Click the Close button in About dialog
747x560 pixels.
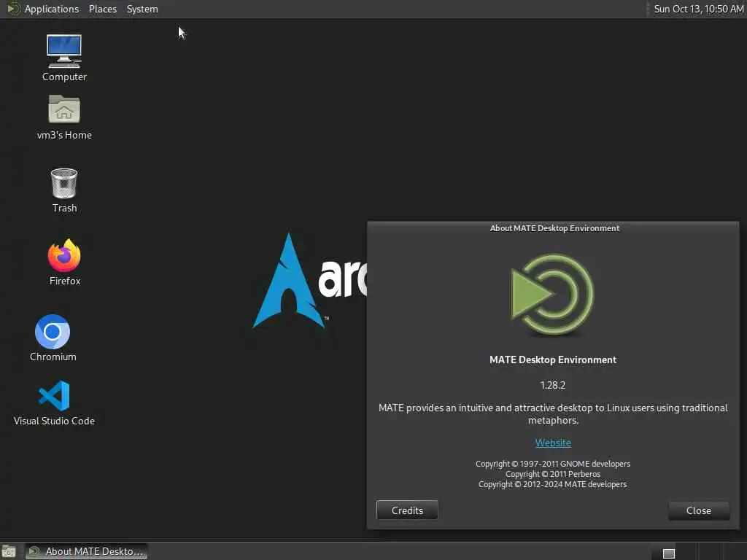point(698,510)
